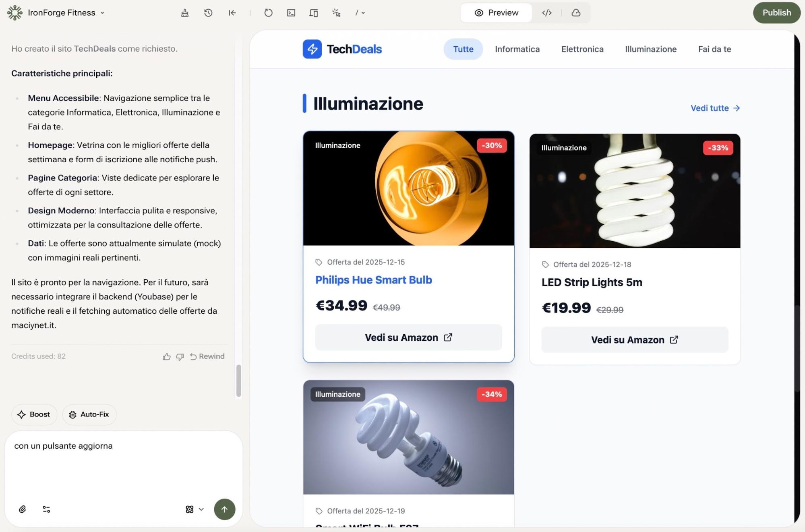Click the refresh preview icon
805x532 pixels.
268,13
